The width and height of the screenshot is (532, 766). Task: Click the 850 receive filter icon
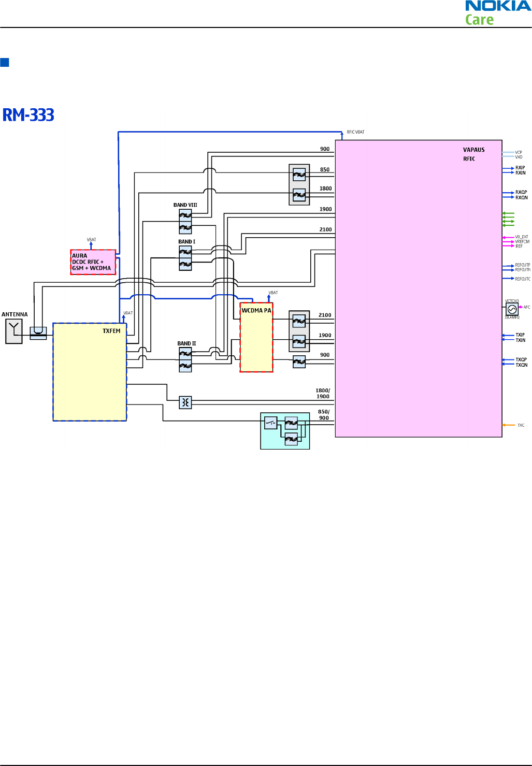(x=299, y=175)
